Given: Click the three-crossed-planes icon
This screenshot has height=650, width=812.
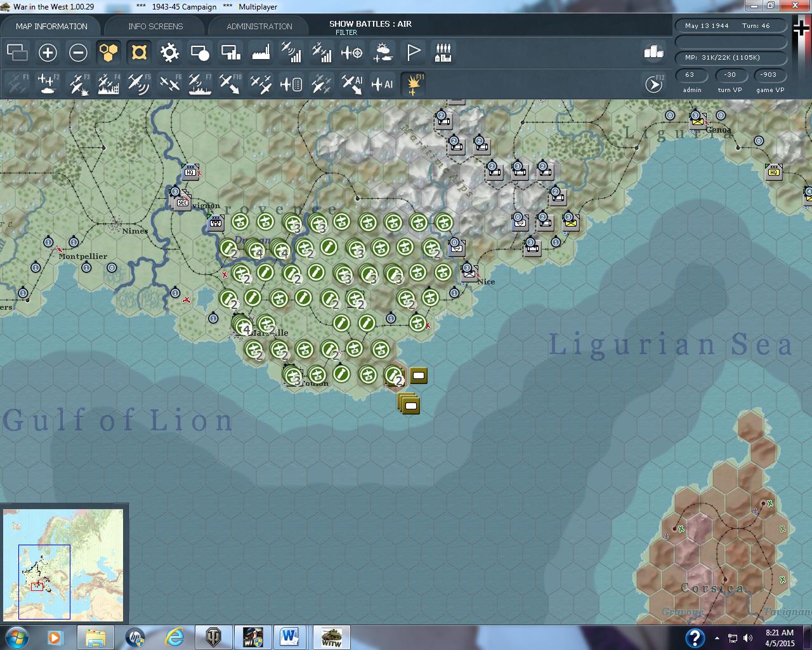Looking at the screenshot, I should pos(261,84).
